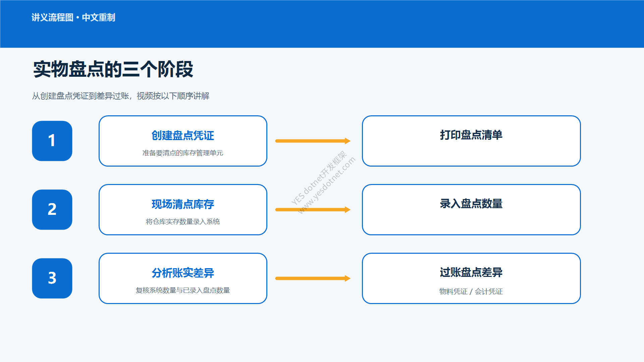The image size is (644, 362).
Task: Click the orange arrow after 分析账实差异
Action: (313, 278)
